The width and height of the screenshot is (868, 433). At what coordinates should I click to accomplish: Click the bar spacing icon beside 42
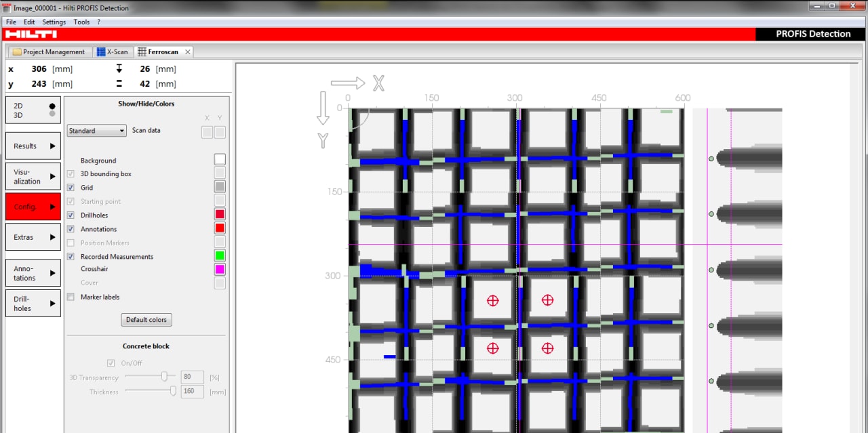119,84
